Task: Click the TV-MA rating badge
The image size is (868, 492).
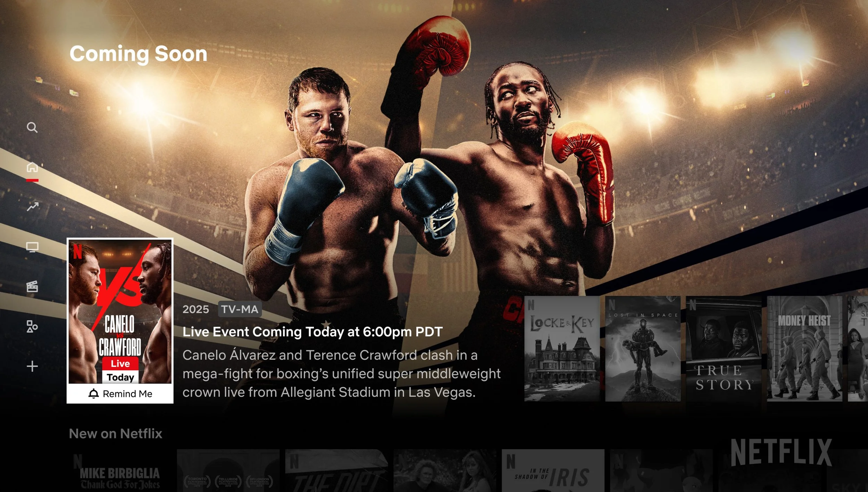Action: [240, 309]
